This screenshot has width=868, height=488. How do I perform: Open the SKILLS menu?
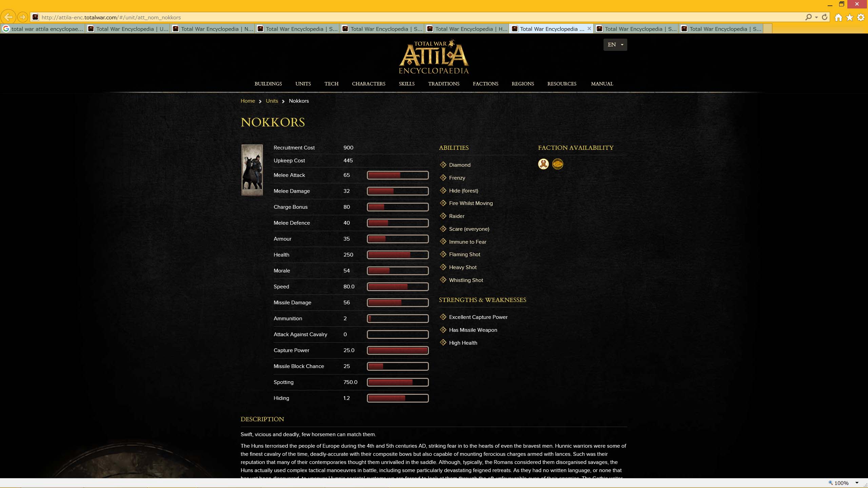(407, 84)
